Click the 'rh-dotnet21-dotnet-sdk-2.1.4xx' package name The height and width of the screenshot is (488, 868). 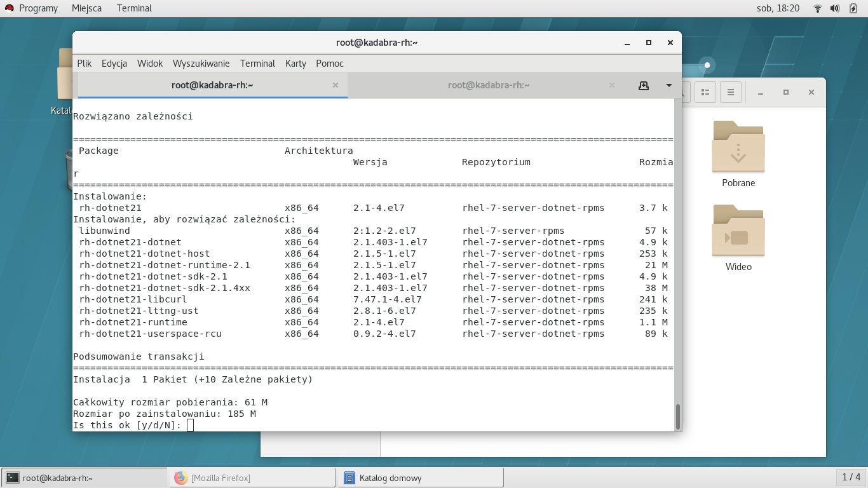tap(165, 288)
